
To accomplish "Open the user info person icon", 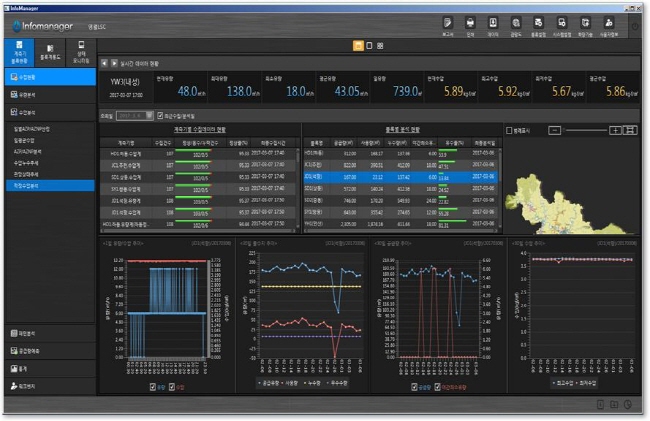I will [609, 22].
